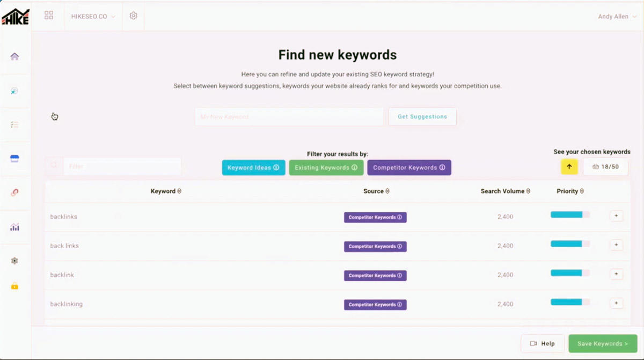Click the Save Keywords button
This screenshot has width=644, height=360.
tap(603, 344)
